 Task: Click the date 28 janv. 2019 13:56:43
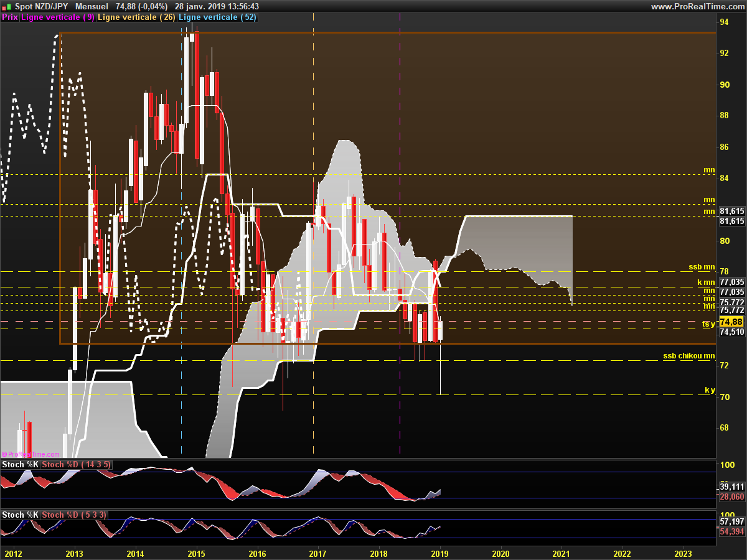(x=217, y=6)
